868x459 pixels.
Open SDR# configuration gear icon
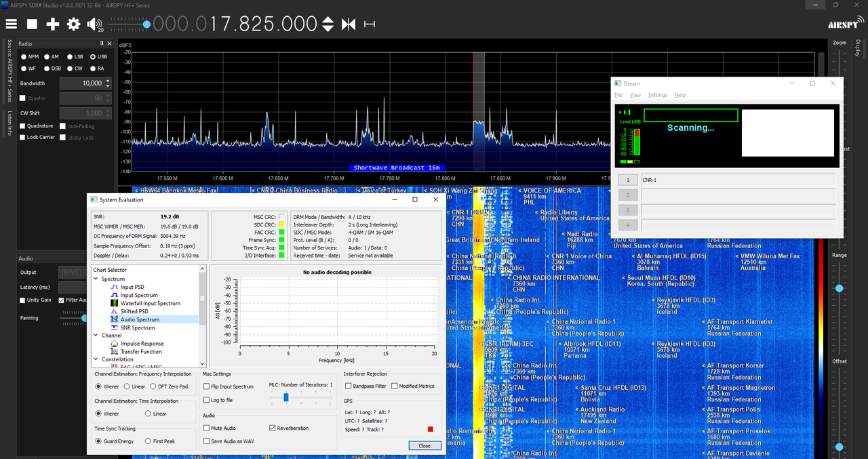pos(73,24)
